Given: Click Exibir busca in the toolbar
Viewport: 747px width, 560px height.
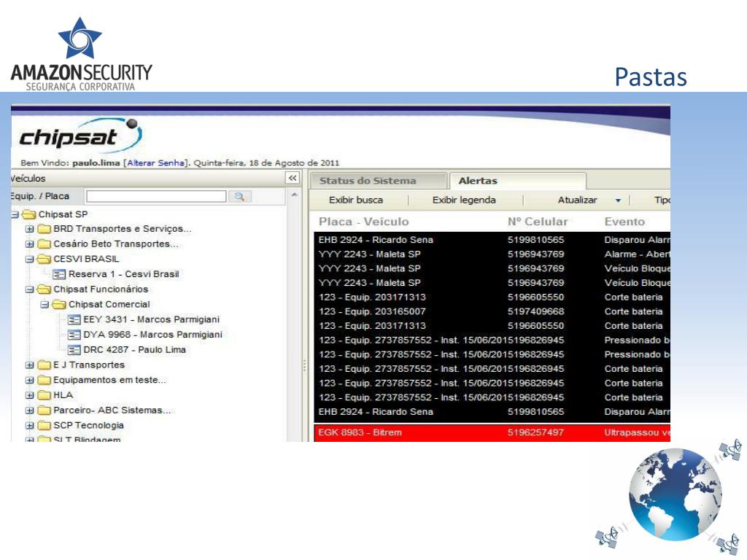Looking at the screenshot, I should click(356, 200).
